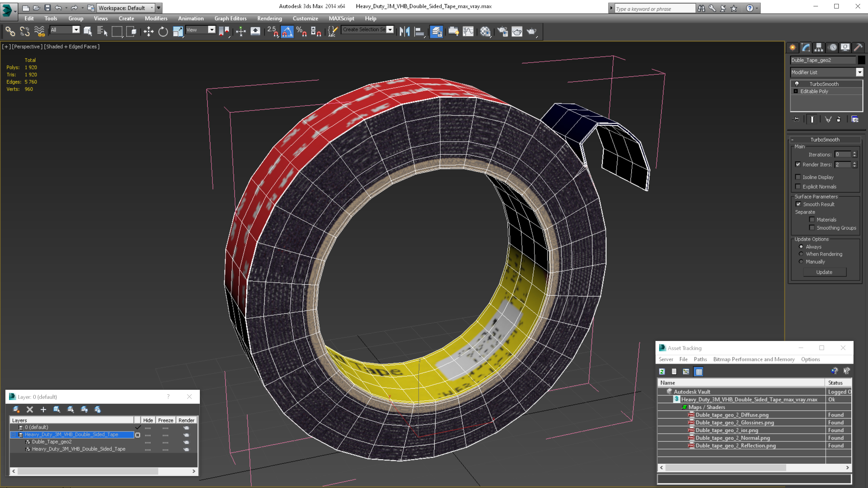Click the Shaded + Edged Faces viewport label
Screen dimensions: 868x488
pos(72,46)
